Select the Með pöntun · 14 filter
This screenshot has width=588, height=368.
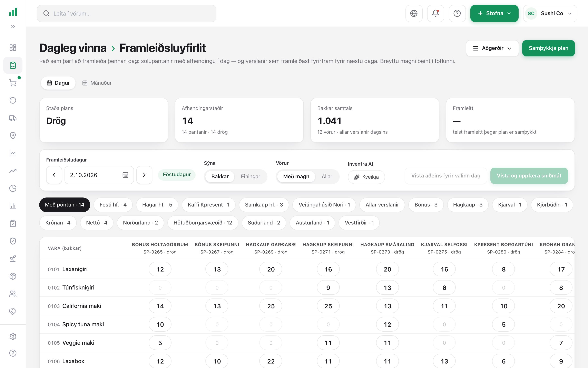click(65, 205)
